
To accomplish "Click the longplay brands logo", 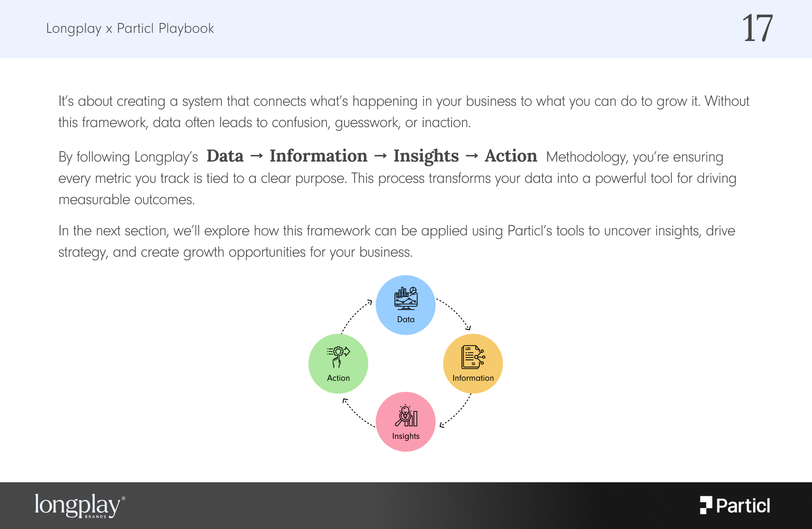I will coord(80,506).
